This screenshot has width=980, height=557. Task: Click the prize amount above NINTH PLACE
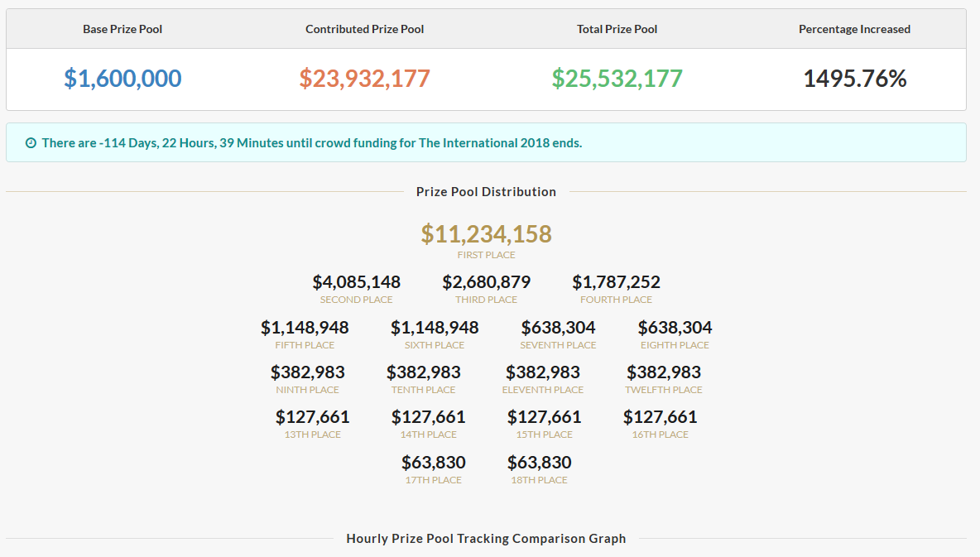pos(308,372)
